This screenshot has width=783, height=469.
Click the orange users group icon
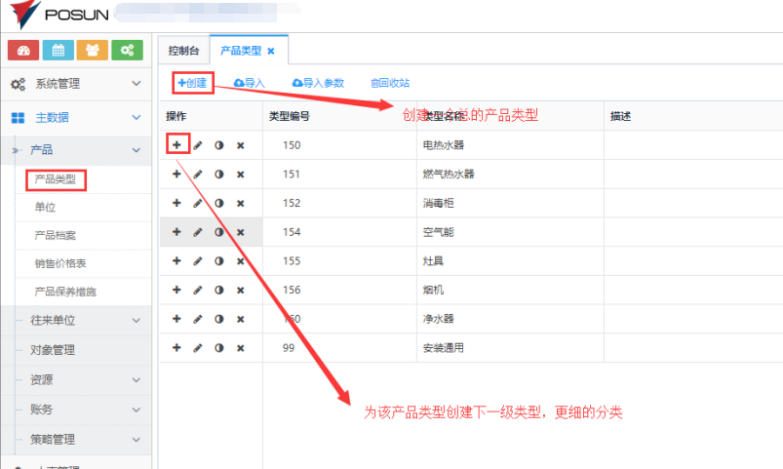(92, 50)
